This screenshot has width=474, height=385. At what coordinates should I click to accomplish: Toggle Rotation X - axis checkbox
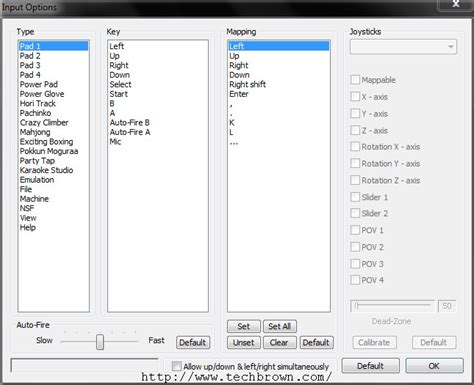[355, 147]
